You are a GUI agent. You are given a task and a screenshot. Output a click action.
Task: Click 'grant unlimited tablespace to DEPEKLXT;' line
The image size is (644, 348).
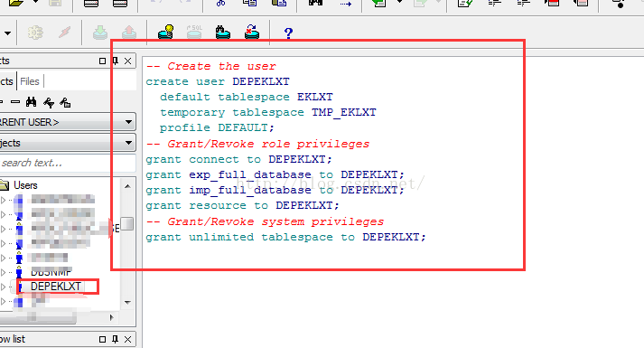[x=285, y=237]
